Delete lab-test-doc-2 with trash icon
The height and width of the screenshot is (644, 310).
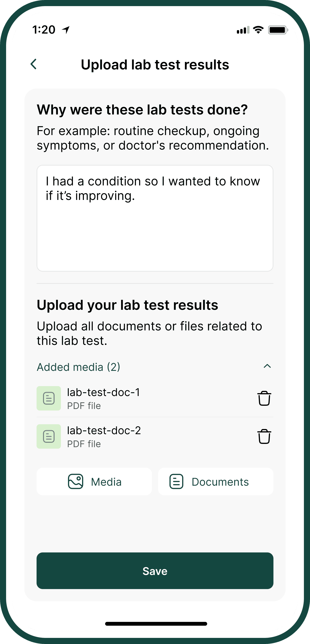tap(264, 436)
